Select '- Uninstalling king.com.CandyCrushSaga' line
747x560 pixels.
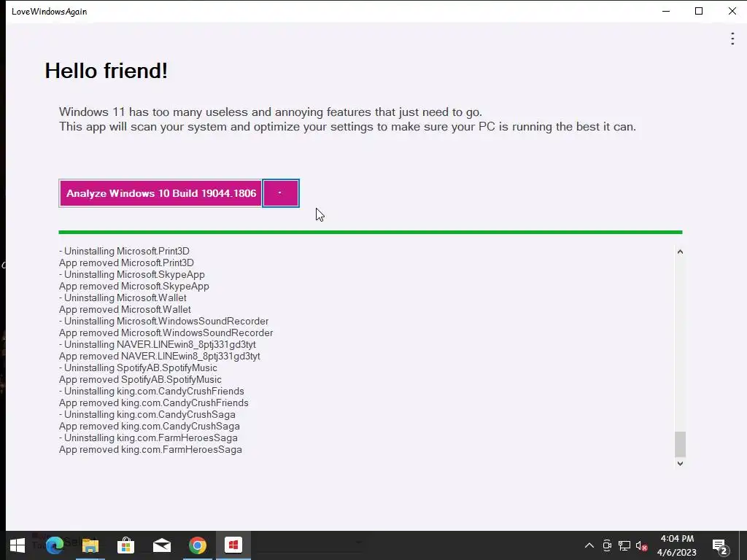147,415
